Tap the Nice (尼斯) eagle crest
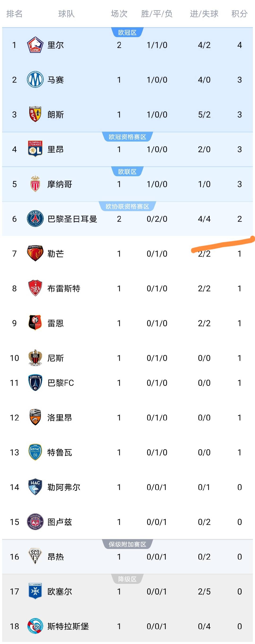This screenshot has height=644, width=255. [35, 358]
